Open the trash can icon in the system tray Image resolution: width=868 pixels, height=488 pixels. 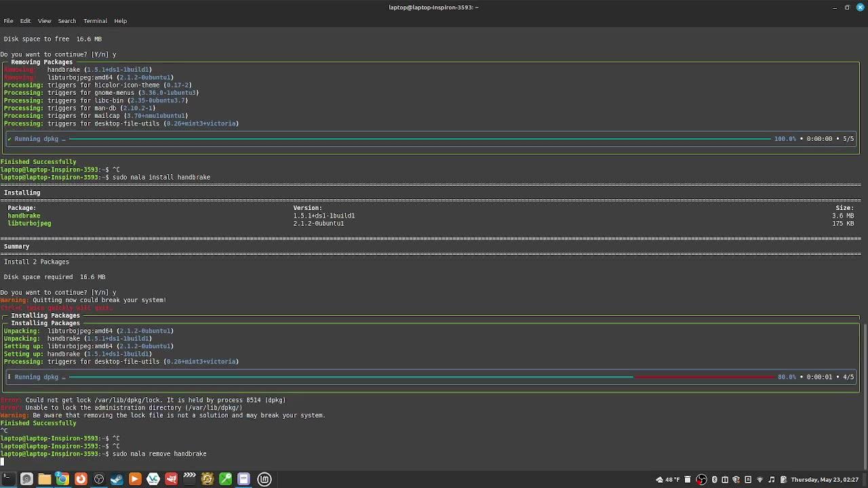pyautogui.click(x=688, y=479)
